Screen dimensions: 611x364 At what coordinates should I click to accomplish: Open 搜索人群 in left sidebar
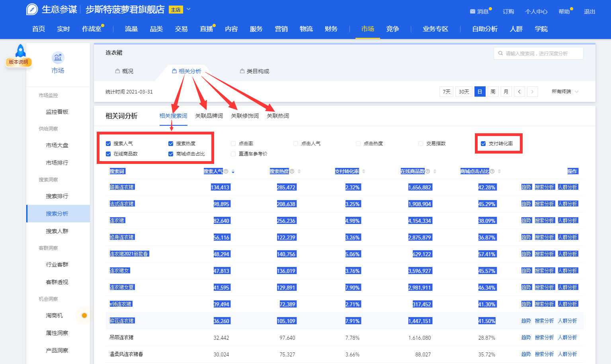pos(57,231)
